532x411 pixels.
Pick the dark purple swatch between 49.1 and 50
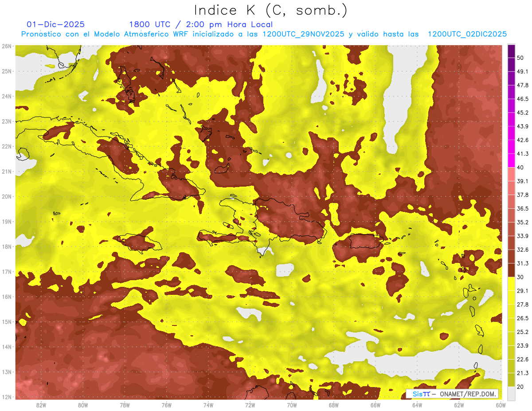(511, 64)
